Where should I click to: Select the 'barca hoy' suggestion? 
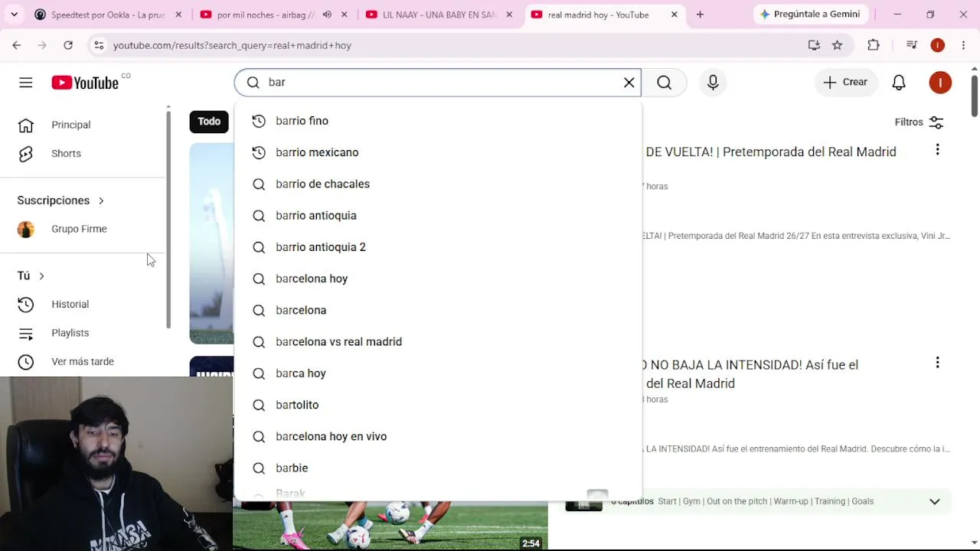coord(438,373)
